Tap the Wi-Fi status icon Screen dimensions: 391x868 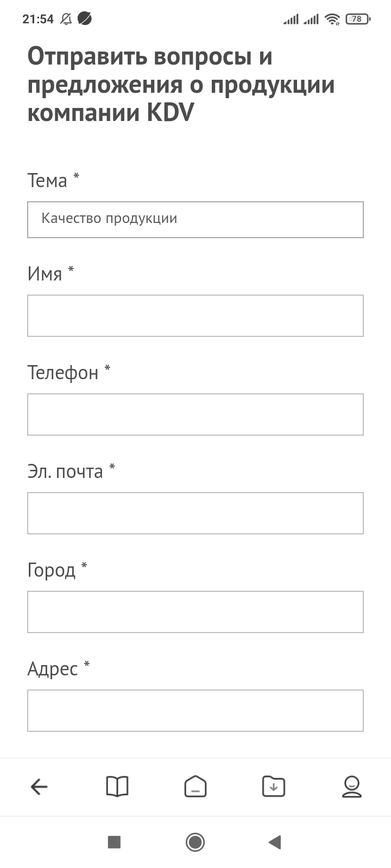coord(332,19)
